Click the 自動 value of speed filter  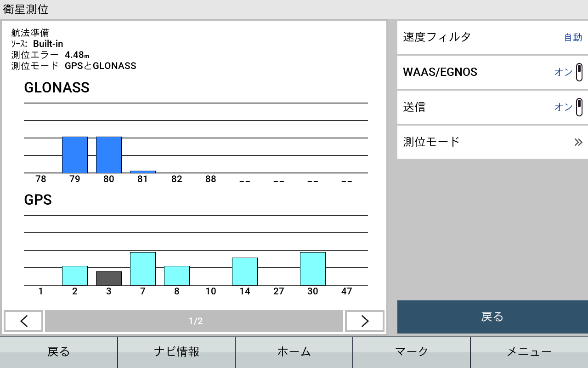[573, 38]
